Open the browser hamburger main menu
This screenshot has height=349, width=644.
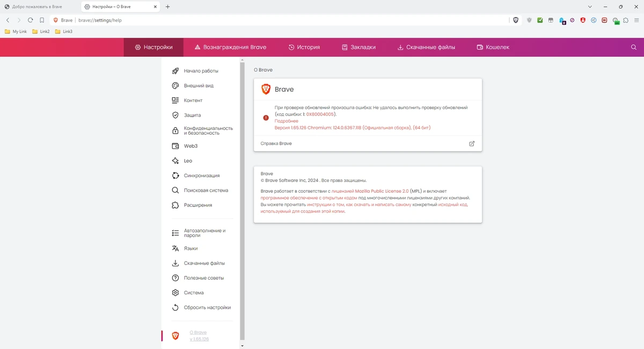pyautogui.click(x=636, y=20)
